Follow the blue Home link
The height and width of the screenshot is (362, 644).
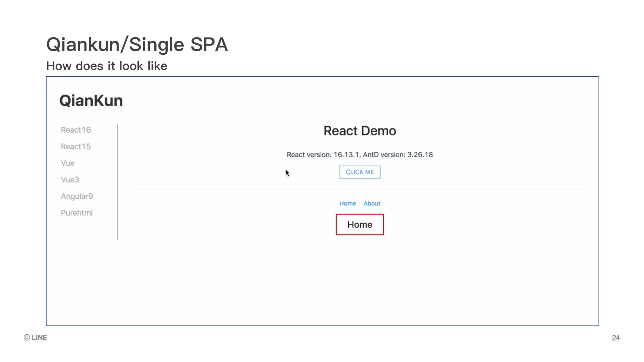347,203
